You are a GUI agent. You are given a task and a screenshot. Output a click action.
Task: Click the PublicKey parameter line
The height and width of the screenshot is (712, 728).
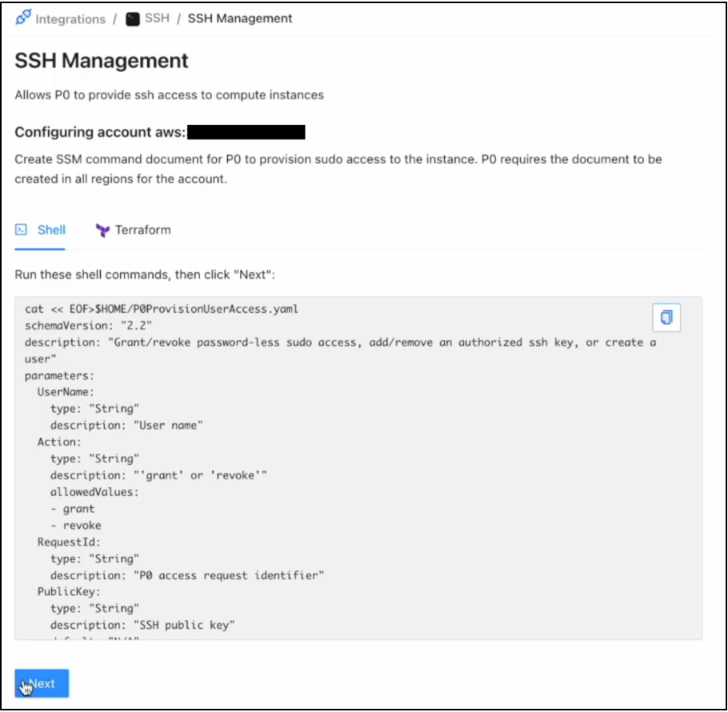(x=69, y=592)
